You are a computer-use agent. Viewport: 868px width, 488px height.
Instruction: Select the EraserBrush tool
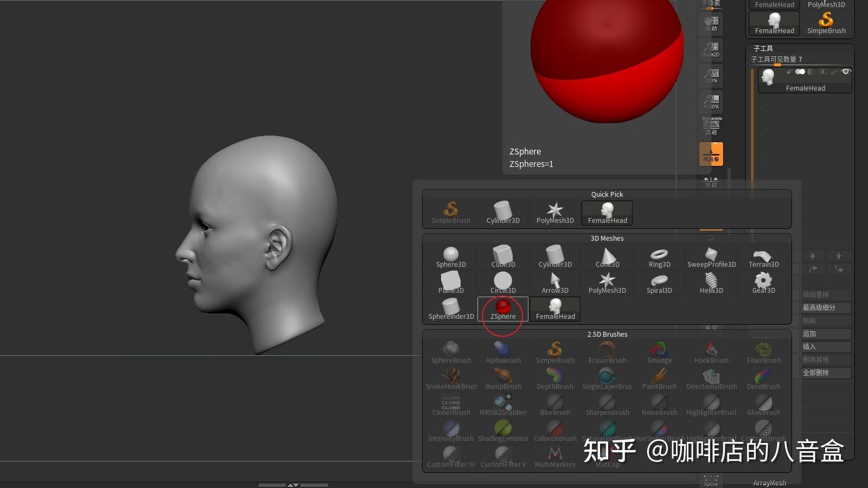click(x=607, y=353)
